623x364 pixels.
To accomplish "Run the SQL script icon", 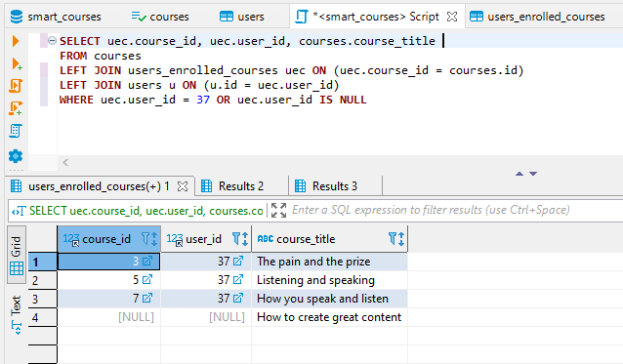I will click(16, 86).
